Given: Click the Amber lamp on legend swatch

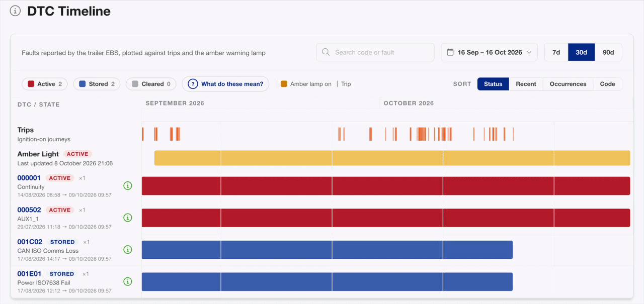Looking at the screenshot, I should [284, 84].
